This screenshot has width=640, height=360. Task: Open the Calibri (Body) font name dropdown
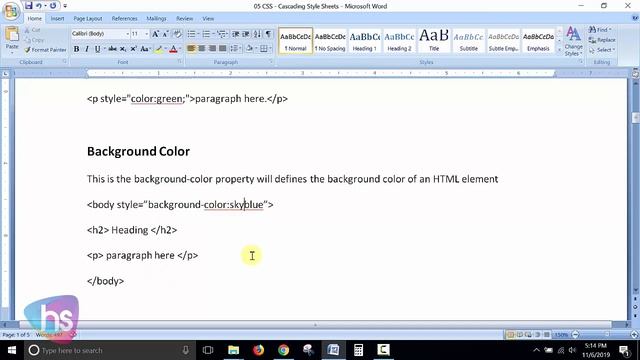click(127, 34)
